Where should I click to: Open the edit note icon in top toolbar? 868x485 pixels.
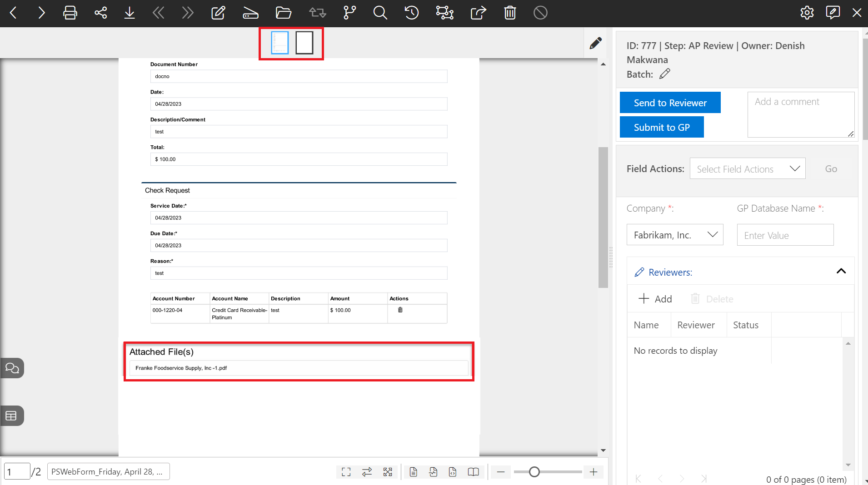click(x=218, y=13)
